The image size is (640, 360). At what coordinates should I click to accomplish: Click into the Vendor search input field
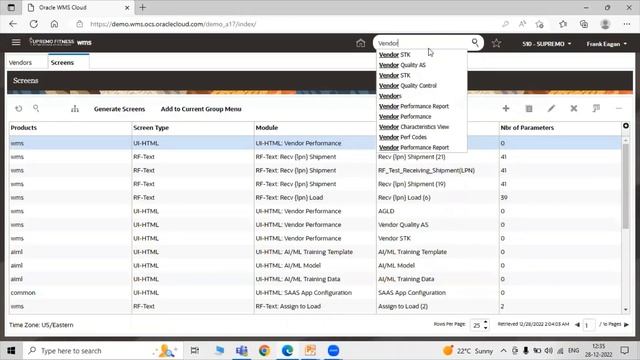(x=422, y=43)
